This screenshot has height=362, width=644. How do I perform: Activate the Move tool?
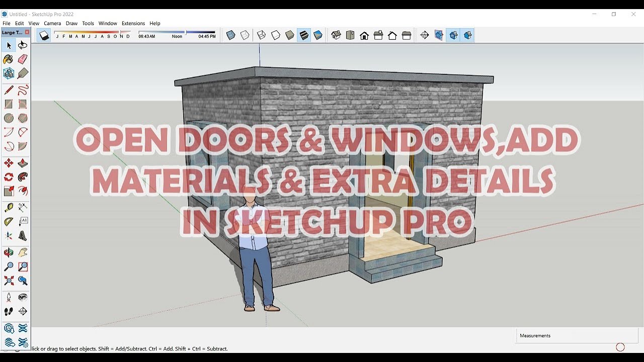(x=9, y=163)
